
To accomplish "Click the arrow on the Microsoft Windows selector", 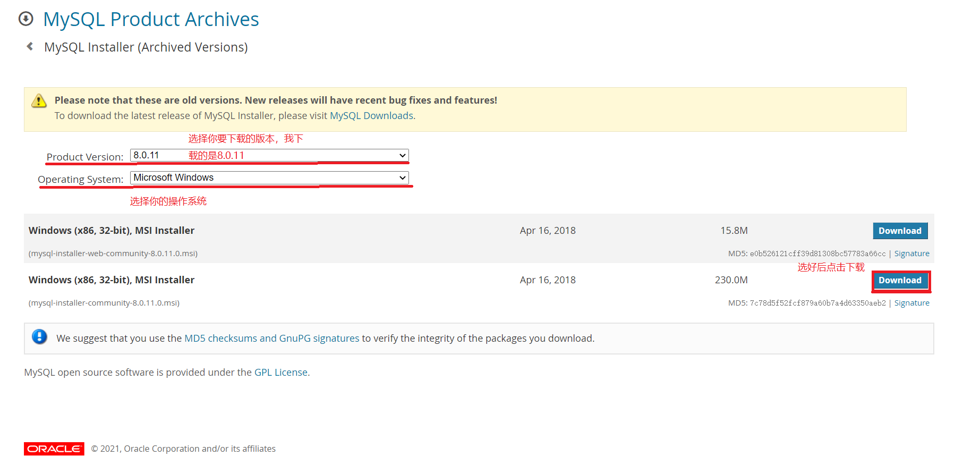I will coord(403,178).
